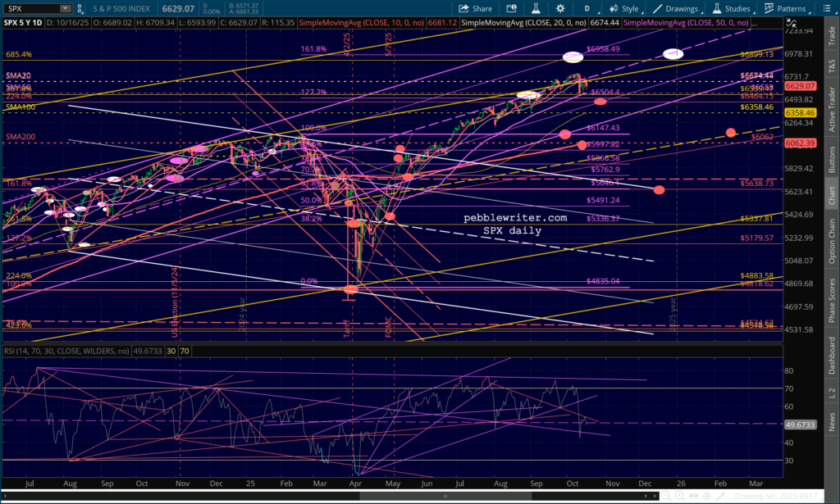Click the $6147.43 Fibonacci level label
Image resolution: width=840 pixels, height=504 pixels.
603,128
